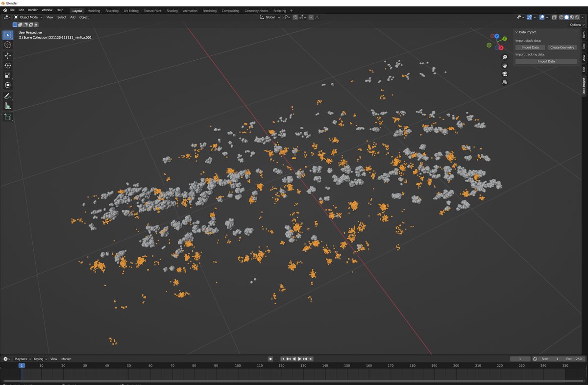This screenshot has height=385, width=588.
Task: Select the Move tool
Action: [x=8, y=56]
